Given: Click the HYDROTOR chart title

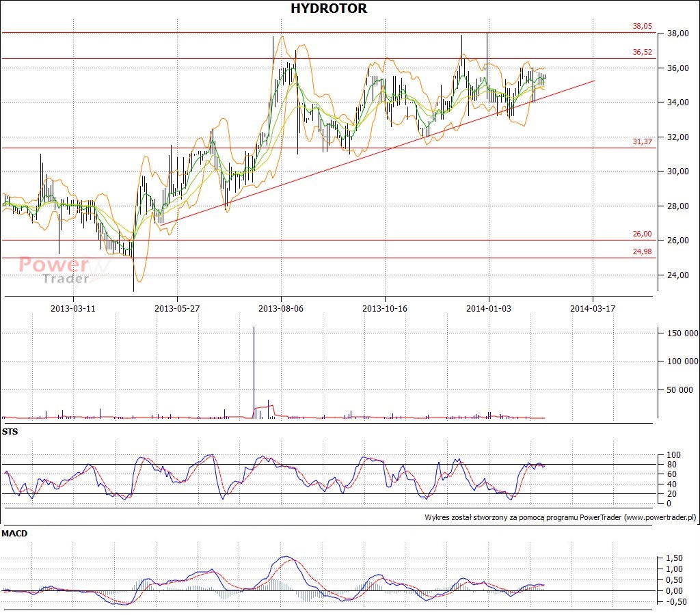Looking at the screenshot, I should click(329, 8).
